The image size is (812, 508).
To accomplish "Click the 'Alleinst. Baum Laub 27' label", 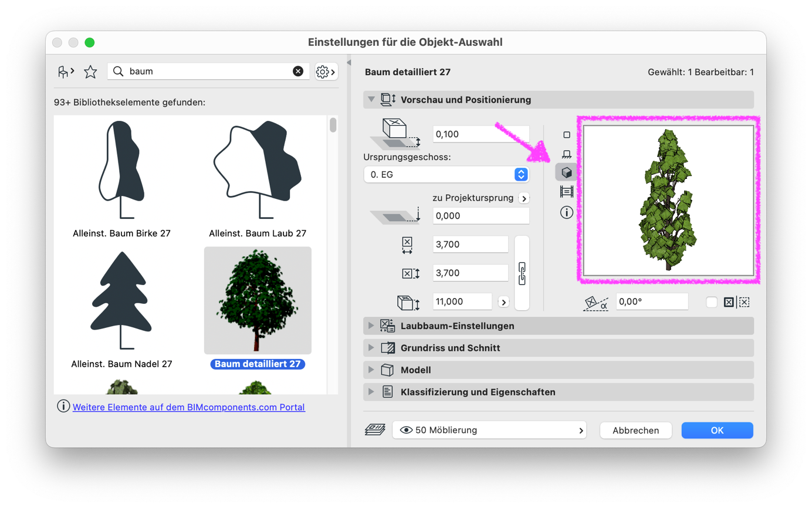I will tap(257, 233).
